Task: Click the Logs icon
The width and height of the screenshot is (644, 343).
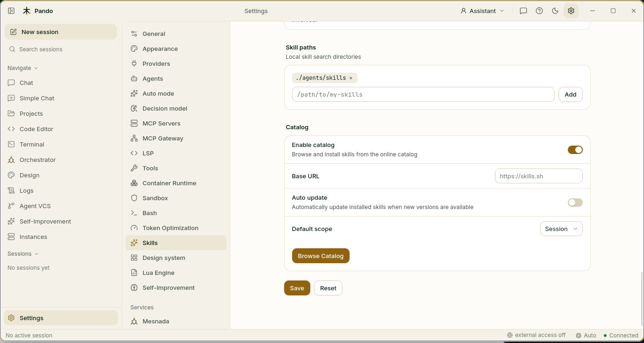Action: [x=11, y=190]
